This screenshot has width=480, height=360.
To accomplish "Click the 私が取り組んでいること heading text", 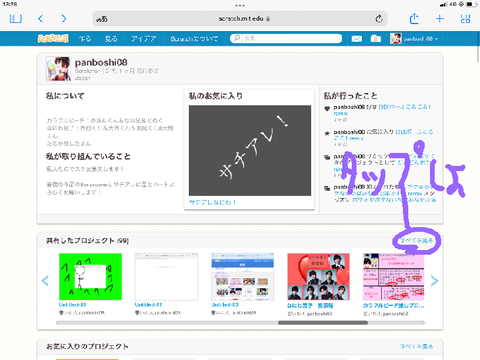I will (88, 156).
